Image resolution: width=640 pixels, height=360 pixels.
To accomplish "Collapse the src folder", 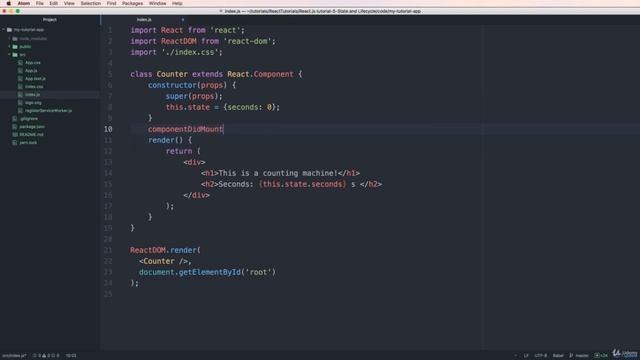I will [10, 54].
